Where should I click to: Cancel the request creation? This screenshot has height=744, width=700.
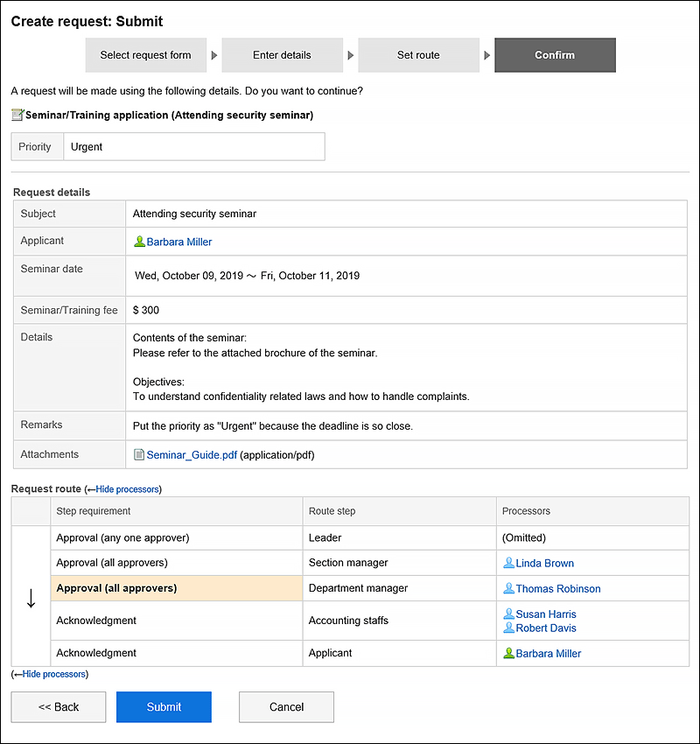(286, 707)
